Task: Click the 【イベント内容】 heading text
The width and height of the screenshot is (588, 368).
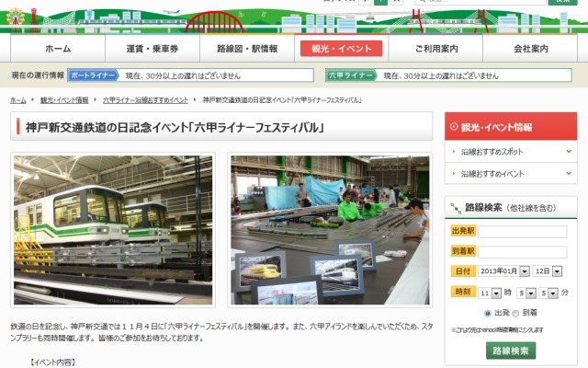Action: 53,362
